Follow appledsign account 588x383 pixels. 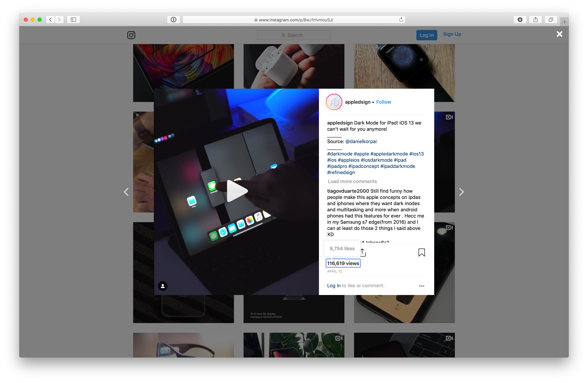pyautogui.click(x=383, y=102)
